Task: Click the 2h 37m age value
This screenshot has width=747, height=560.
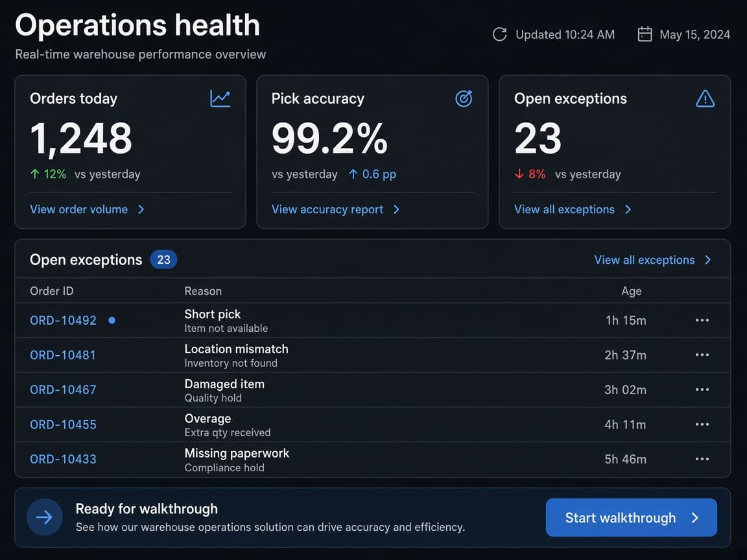Action: pyautogui.click(x=626, y=355)
